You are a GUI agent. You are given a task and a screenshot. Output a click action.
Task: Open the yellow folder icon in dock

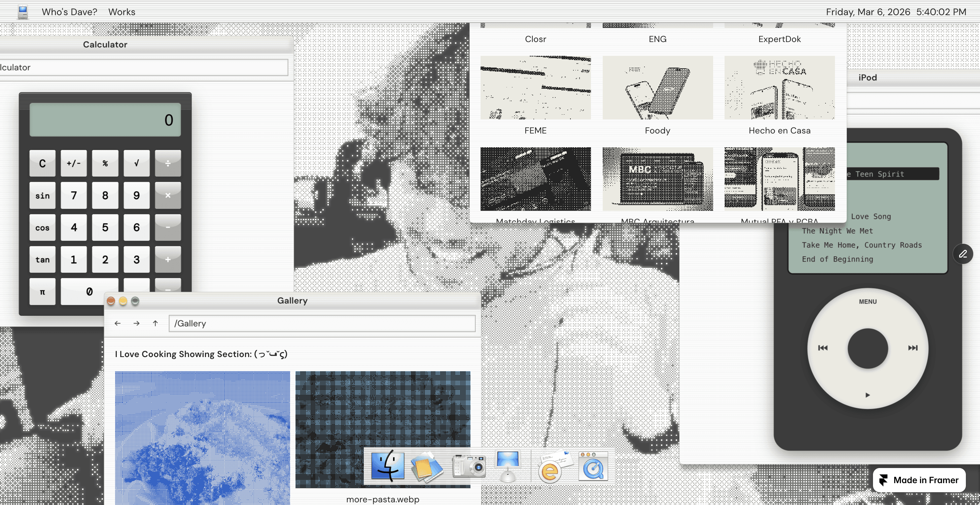426,467
